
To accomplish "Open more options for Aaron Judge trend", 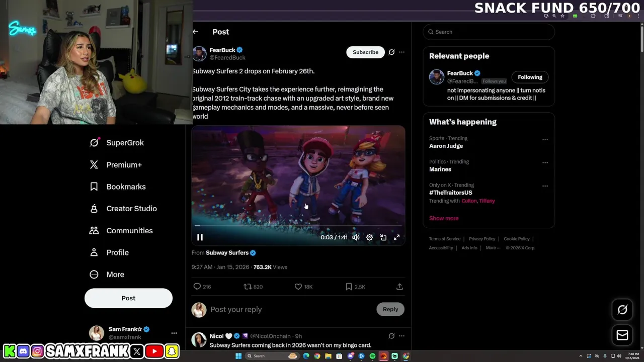I will (545, 139).
